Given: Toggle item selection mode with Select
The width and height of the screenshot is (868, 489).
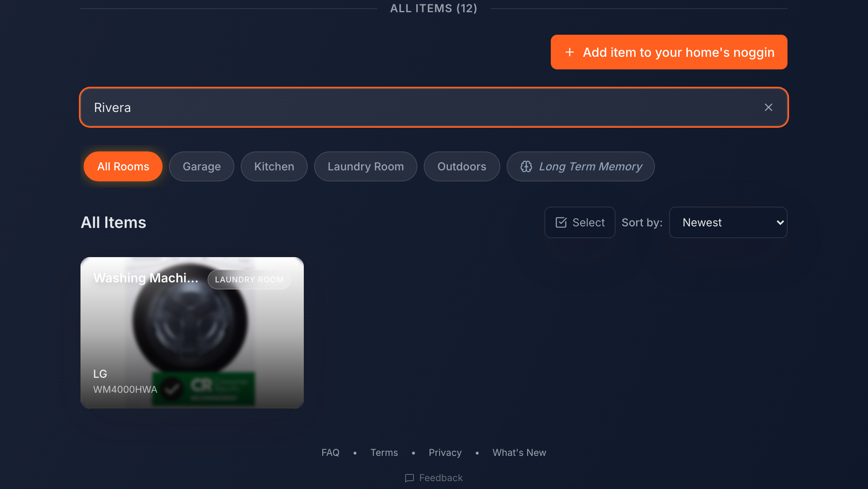Looking at the screenshot, I should [x=580, y=222].
